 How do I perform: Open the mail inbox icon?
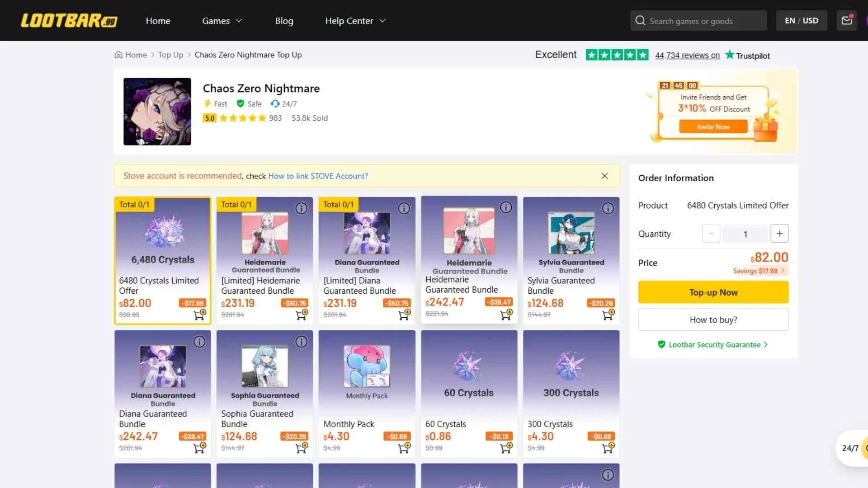click(846, 21)
